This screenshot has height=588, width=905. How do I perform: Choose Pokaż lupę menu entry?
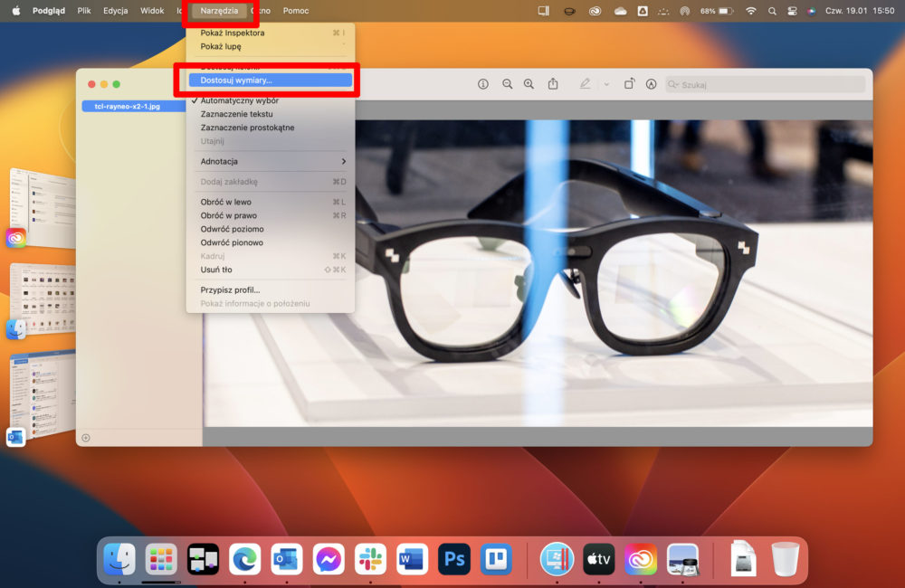[270, 46]
